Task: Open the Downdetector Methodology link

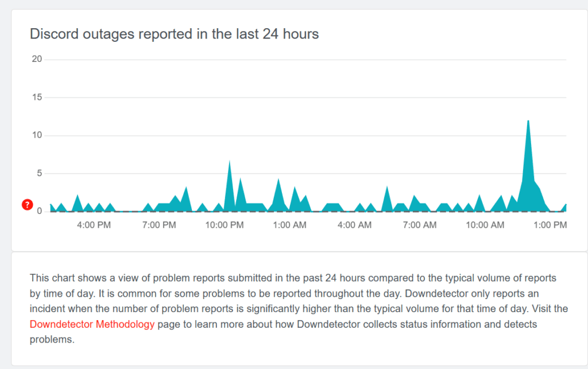Action: (x=92, y=324)
